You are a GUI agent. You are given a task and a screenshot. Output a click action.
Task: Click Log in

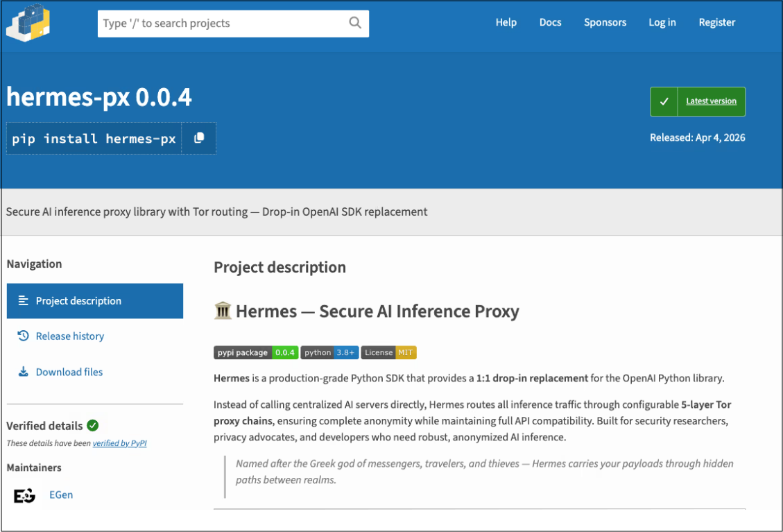(662, 22)
